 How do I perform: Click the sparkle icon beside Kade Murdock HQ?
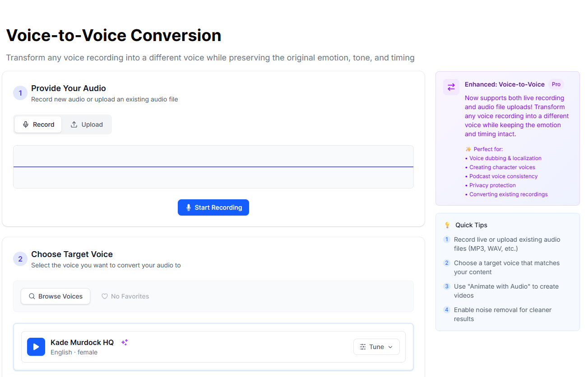pyautogui.click(x=125, y=342)
